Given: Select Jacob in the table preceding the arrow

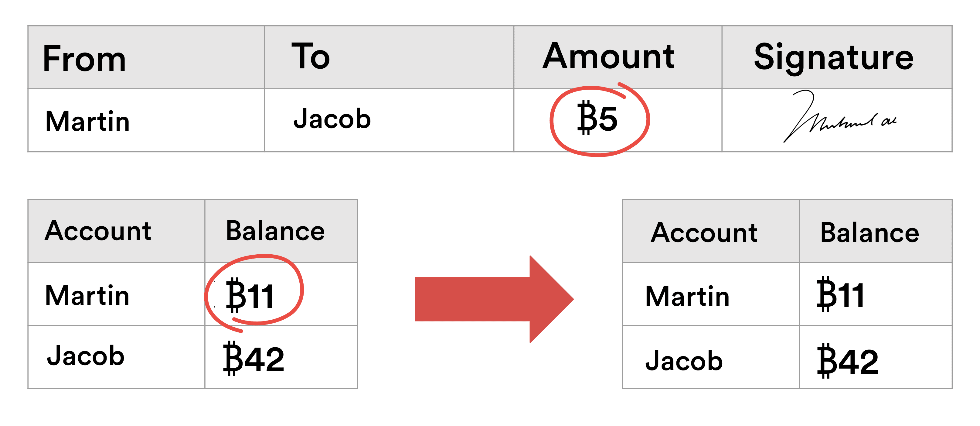Looking at the screenshot, I should click(86, 356).
